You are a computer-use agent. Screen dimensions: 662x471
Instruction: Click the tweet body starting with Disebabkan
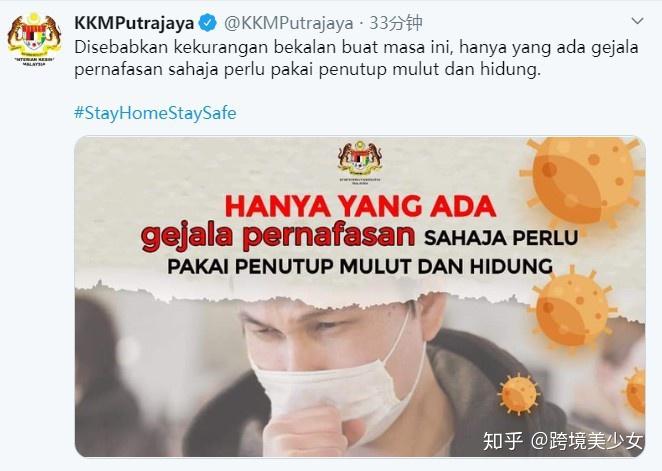click(356, 58)
